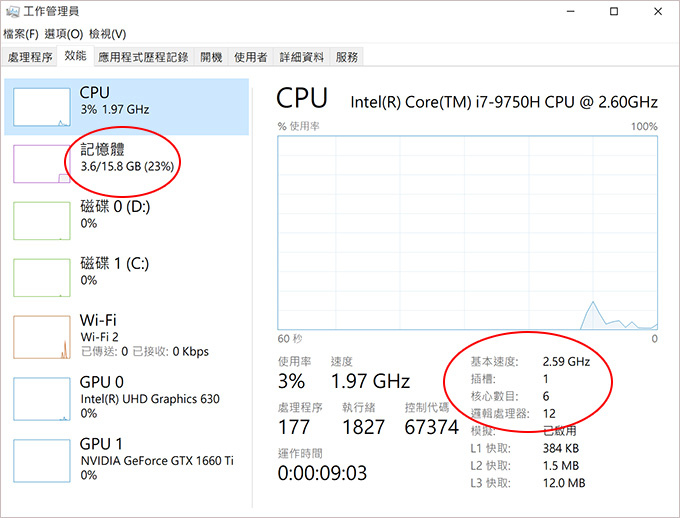Click the 已啟用 virtualization value
The width and height of the screenshot is (680, 518).
click(560, 431)
